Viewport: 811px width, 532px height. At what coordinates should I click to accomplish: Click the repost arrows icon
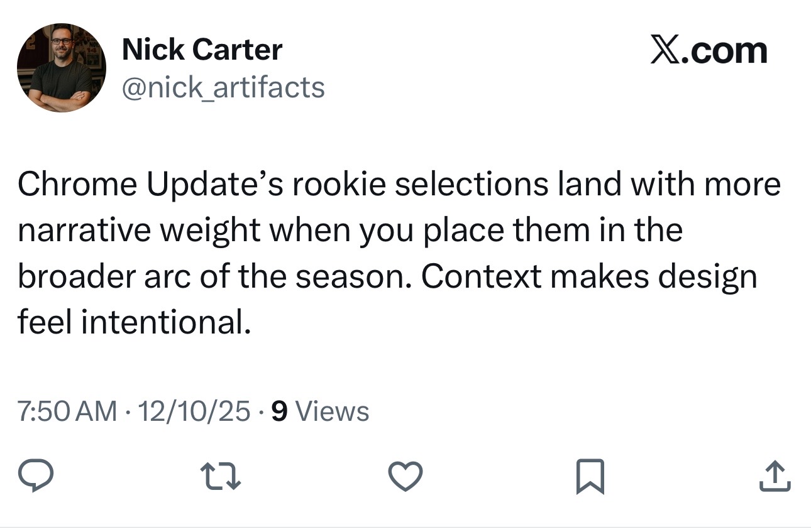click(x=221, y=477)
